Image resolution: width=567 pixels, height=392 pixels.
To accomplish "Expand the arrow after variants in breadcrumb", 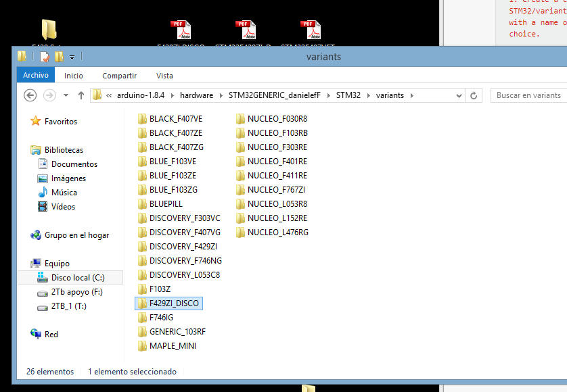I will (x=411, y=96).
